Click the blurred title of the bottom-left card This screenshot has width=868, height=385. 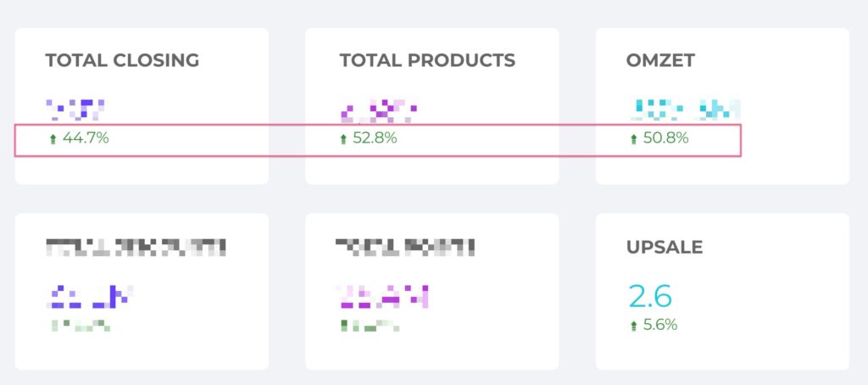(x=136, y=248)
